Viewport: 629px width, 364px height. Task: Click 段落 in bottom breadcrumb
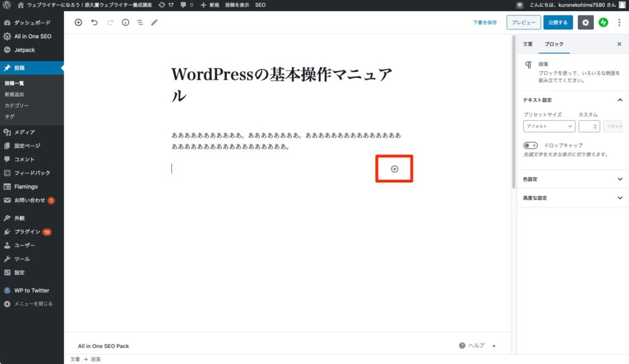pos(96,359)
